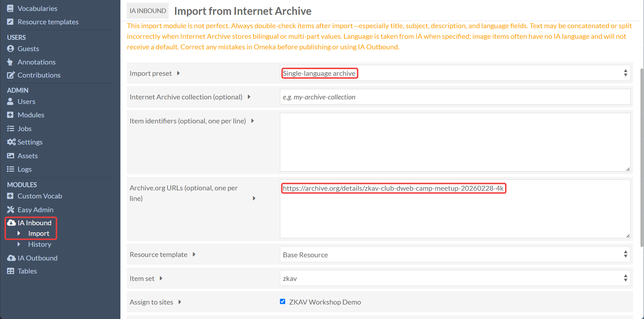The height and width of the screenshot is (319, 644).
Task: Open the Import preset dropdown
Action: pos(455,73)
